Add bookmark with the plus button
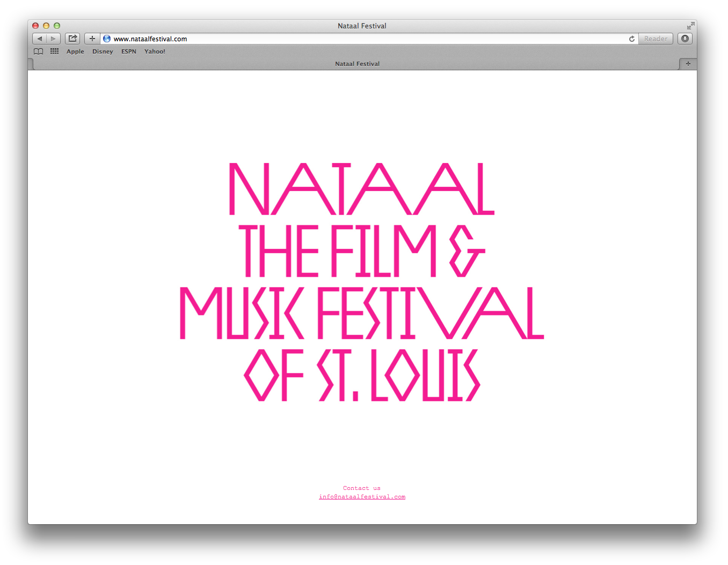The image size is (728, 565). point(92,39)
